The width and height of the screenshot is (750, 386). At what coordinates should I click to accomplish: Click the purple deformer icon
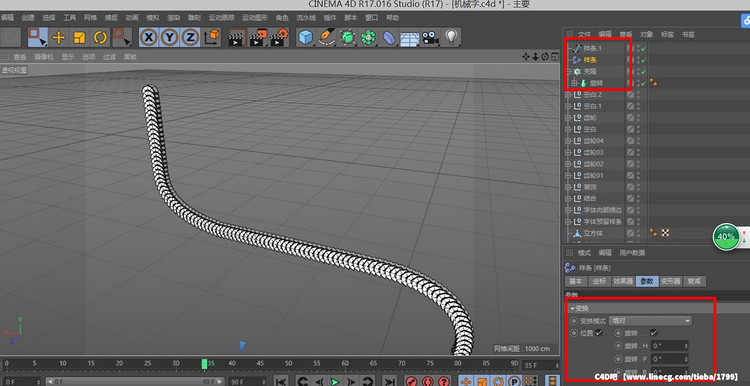[x=389, y=37]
